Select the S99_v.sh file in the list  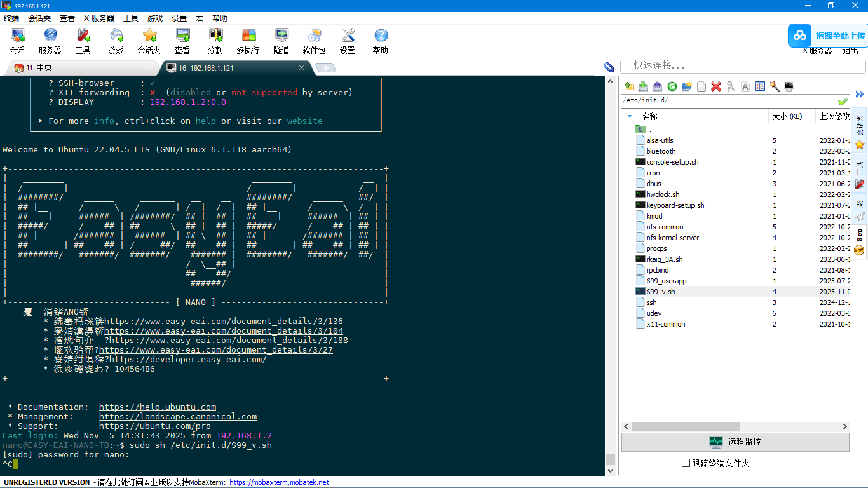pyautogui.click(x=661, y=292)
